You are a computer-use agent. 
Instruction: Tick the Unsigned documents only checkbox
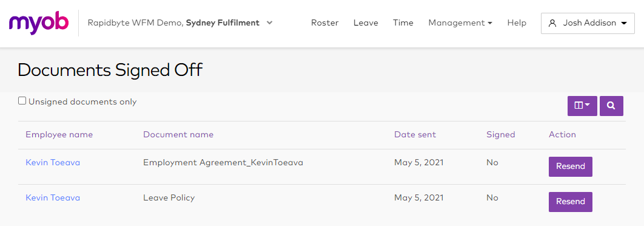(22, 101)
